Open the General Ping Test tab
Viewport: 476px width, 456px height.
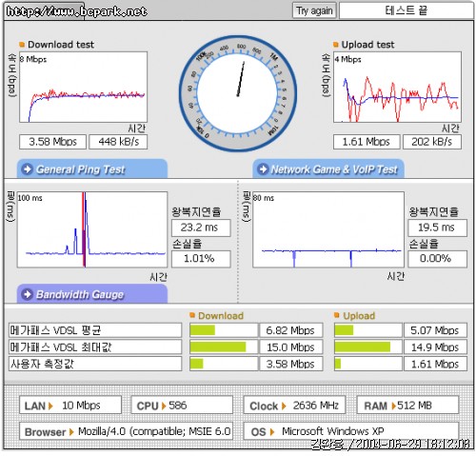pyautogui.click(x=92, y=169)
